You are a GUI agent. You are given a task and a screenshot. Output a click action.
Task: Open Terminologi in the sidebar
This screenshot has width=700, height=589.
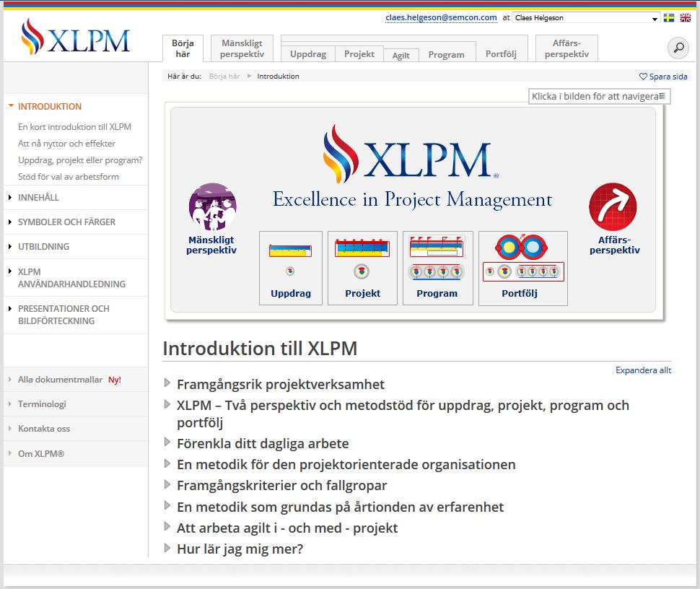point(42,404)
